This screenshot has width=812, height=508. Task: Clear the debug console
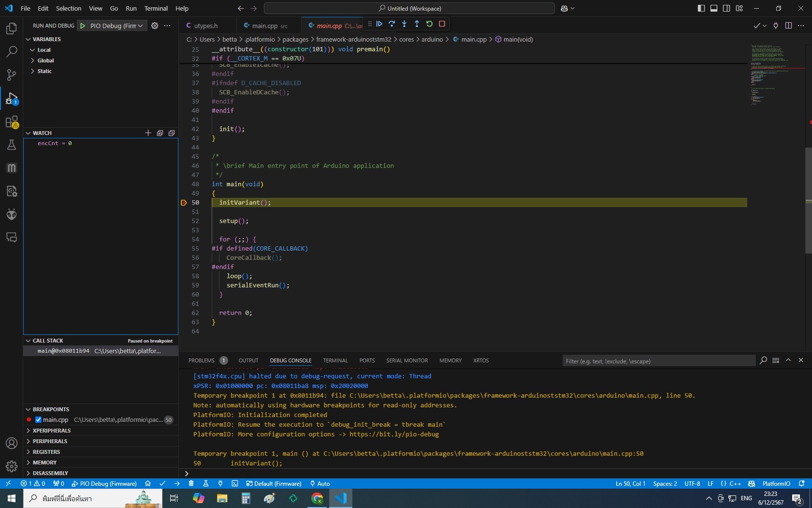pyautogui.click(x=776, y=360)
